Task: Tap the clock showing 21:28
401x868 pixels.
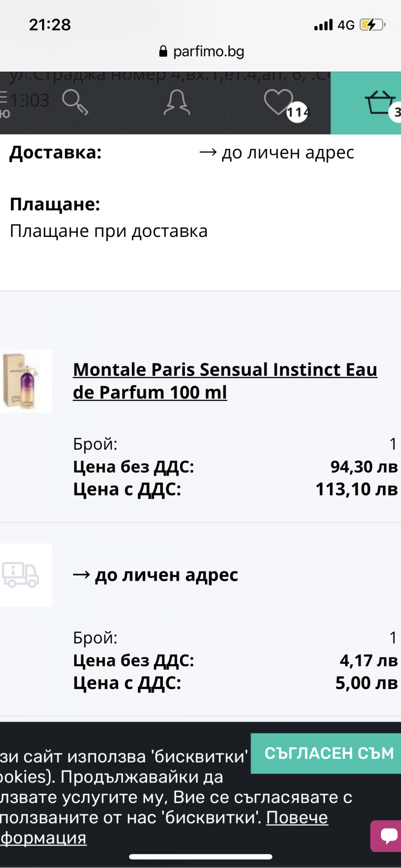Action: tap(50, 25)
